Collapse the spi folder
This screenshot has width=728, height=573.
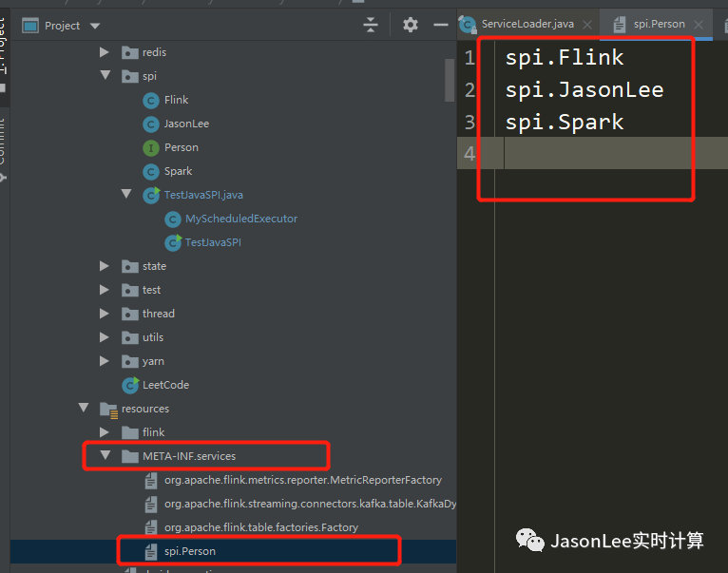(x=105, y=75)
